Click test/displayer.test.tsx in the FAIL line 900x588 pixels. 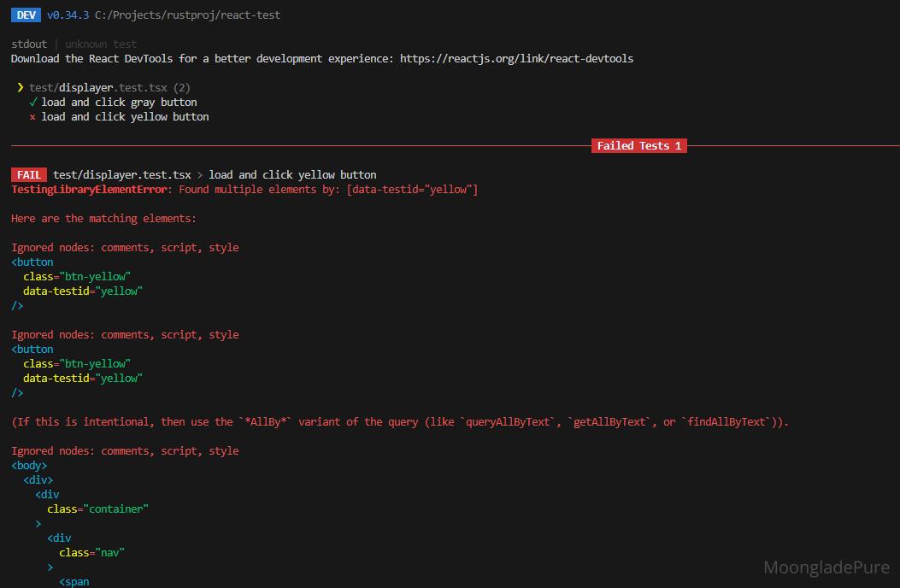(x=122, y=174)
